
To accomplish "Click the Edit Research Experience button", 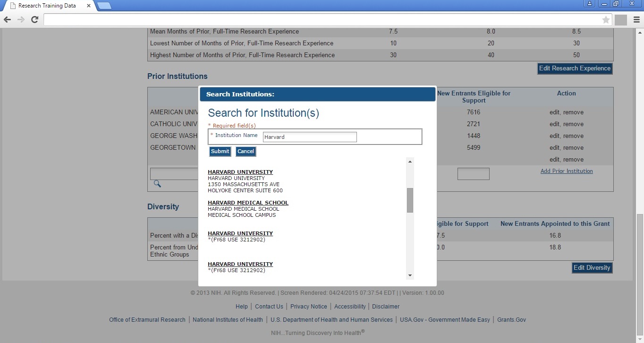I will click(x=575, y=69).
